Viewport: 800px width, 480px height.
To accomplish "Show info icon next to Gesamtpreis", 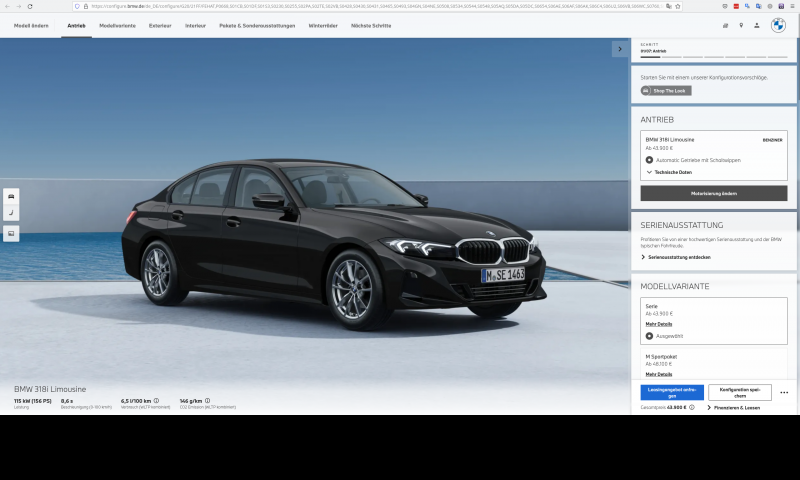I will click(692, 408).
